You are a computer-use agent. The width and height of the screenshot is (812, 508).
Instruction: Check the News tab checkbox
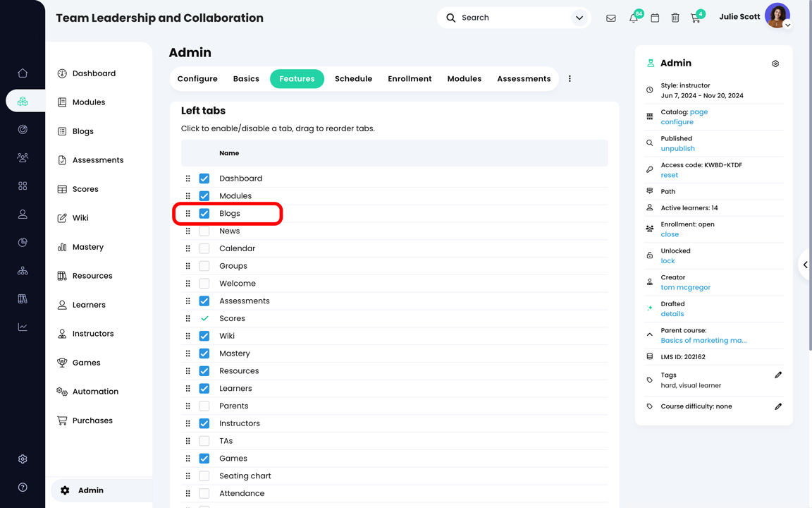click(x=204, y=231)
